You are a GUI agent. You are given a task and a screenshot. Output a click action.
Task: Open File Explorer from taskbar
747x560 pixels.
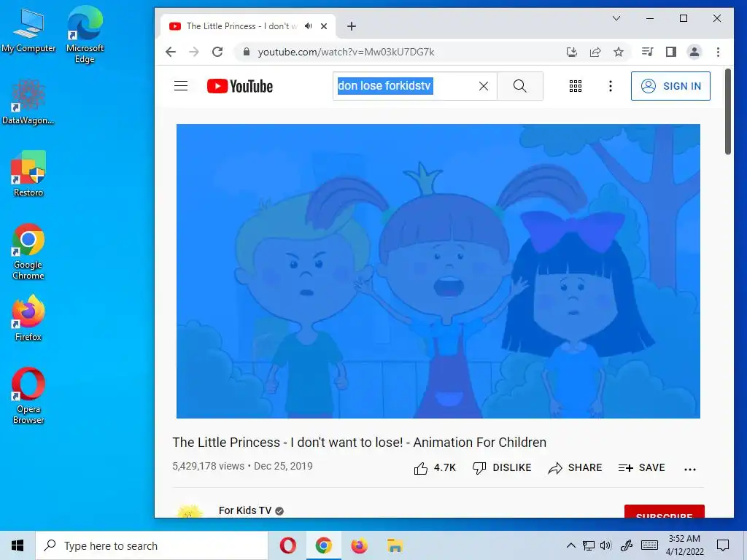[x=395, y=545]
